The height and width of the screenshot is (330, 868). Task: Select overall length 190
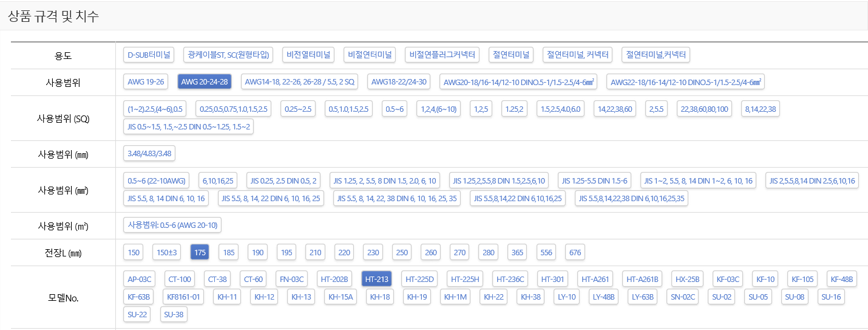pos(258,252)
